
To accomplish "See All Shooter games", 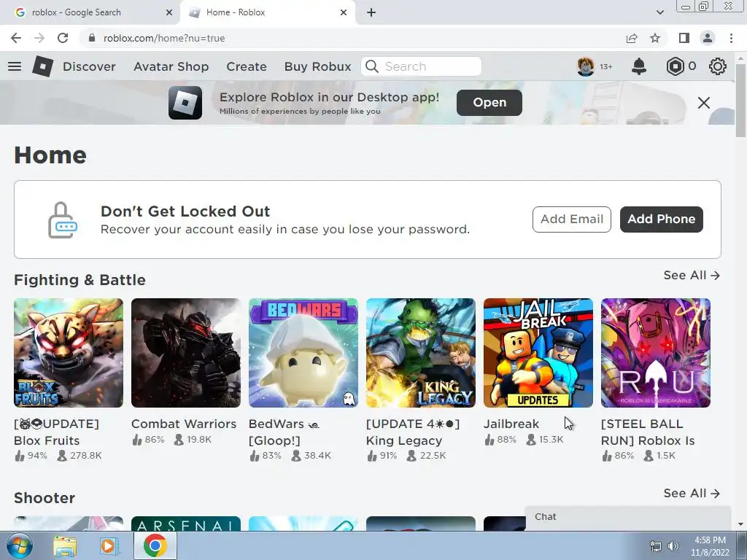I will click(x=692, y=494).
